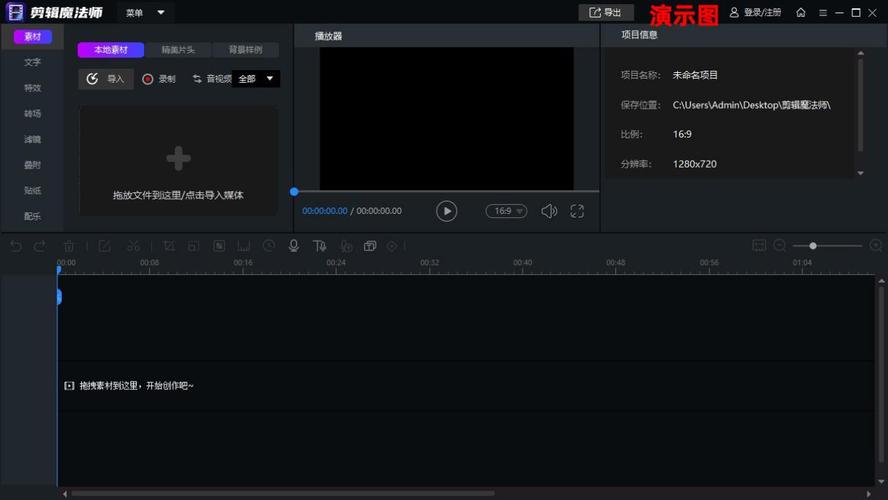Click the zoom-in magnifier after the timeline slider

tap(876, 245)
